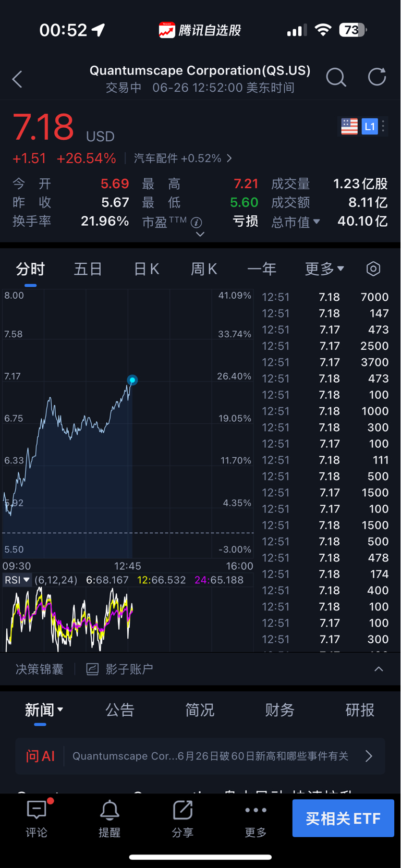Tap the L1 quote level badge
The image size is (401, 868).
pyautogui.click(x=370, y=126)
